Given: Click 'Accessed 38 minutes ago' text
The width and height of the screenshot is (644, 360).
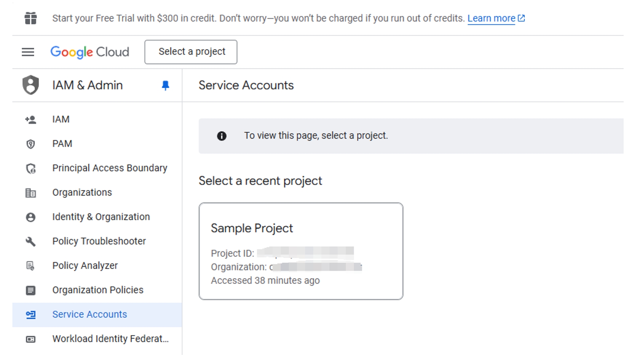Looking at the screenshot, I should click(265, 281).
